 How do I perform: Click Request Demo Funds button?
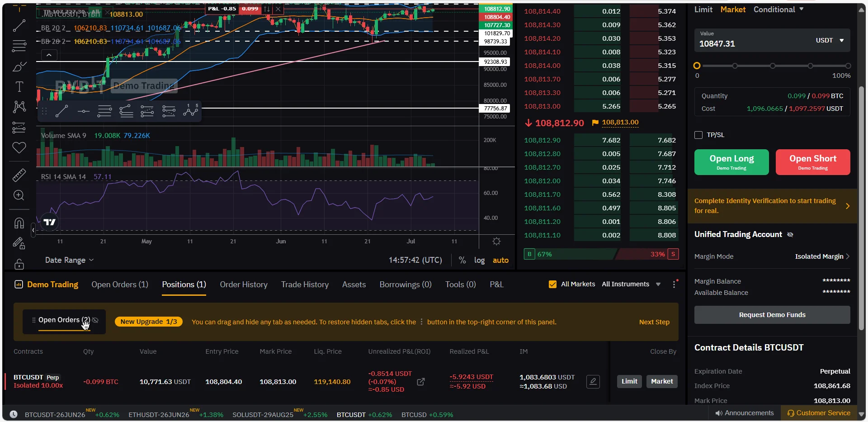pyautogui.click(x=772, y=315)
